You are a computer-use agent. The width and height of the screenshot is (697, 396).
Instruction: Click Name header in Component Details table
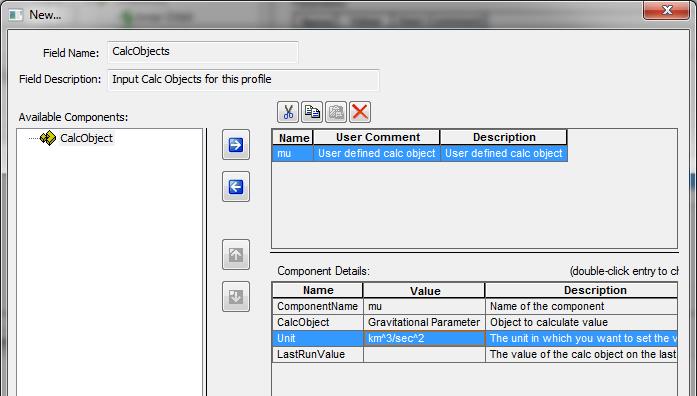[318, 290]
